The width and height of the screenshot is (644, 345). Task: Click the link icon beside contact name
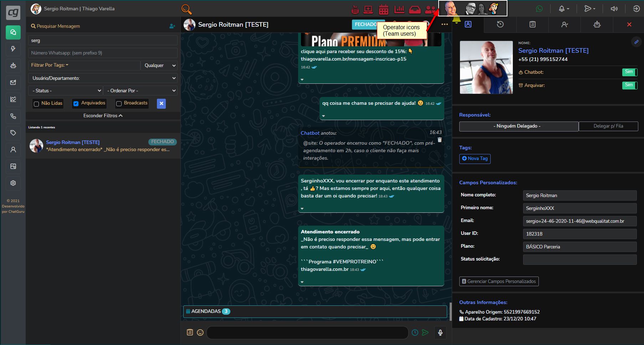click(636, 42)
